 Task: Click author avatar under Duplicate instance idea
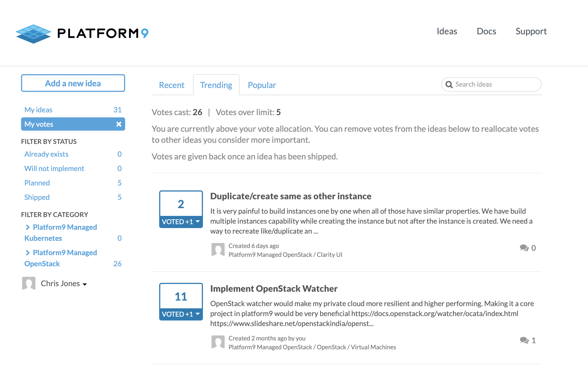point(218,250)
